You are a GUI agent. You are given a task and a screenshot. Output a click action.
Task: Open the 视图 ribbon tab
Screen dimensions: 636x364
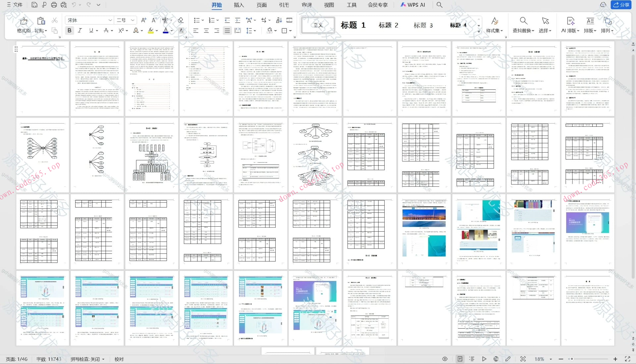coord(329,5)
